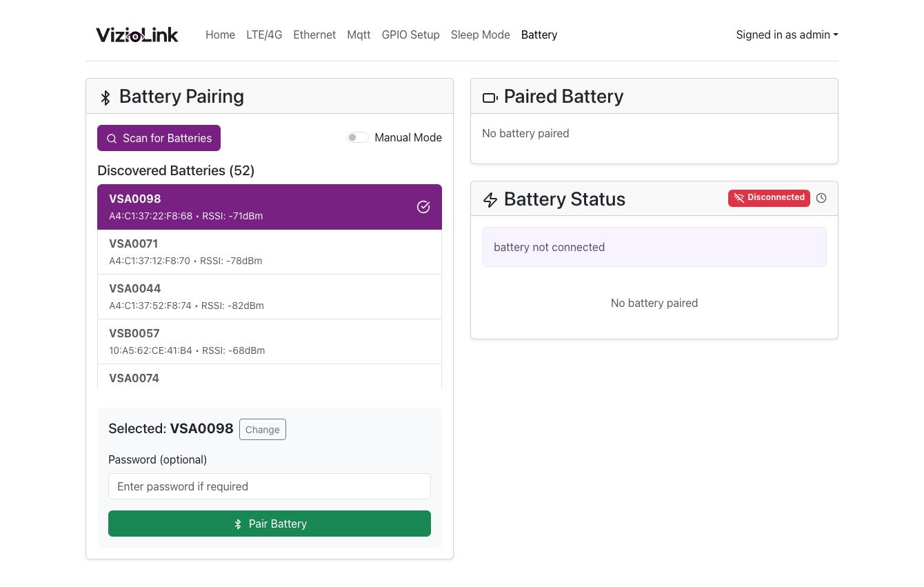Open the LTE/4G page
The image size is (924, 587).
coord(264,34)
